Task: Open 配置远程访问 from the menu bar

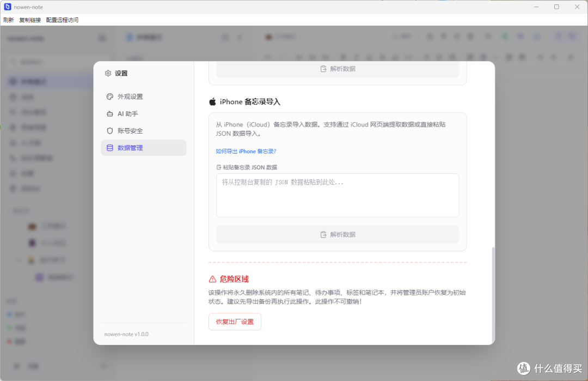Action: [62, 20]
